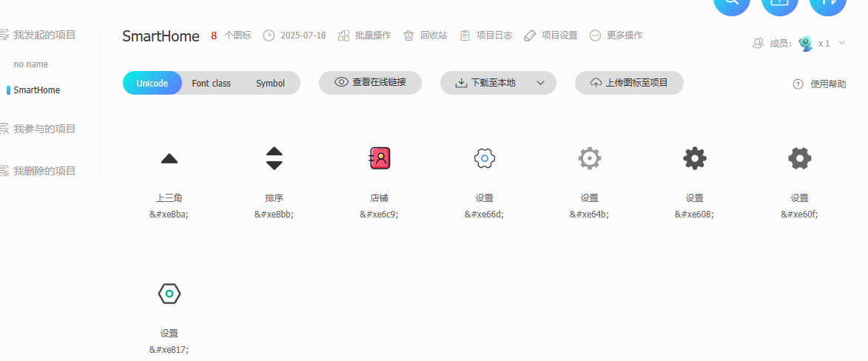
Task: Select the 排序 sort arrows icon
Action: tap(274, 158)
